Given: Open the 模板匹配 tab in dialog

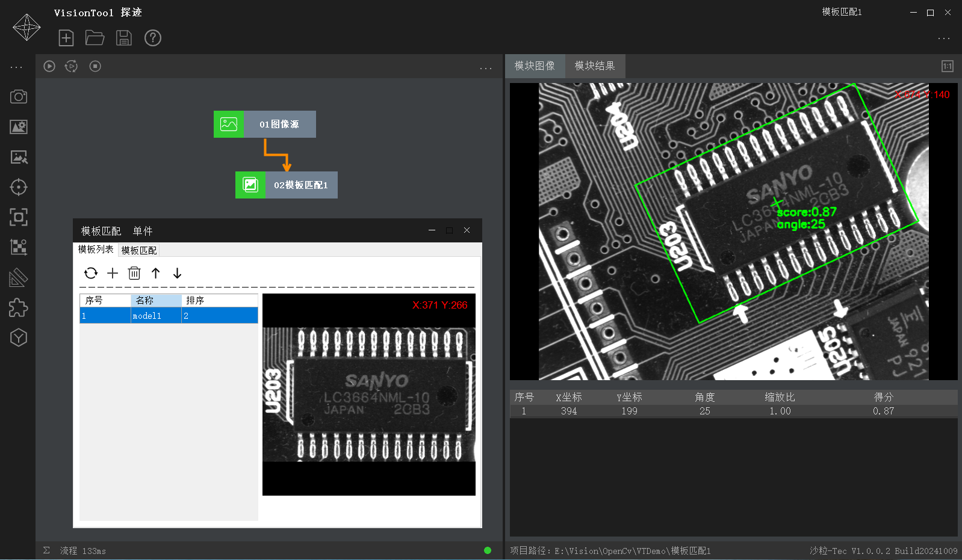Looking at the screenshot, I should (139, 250).
